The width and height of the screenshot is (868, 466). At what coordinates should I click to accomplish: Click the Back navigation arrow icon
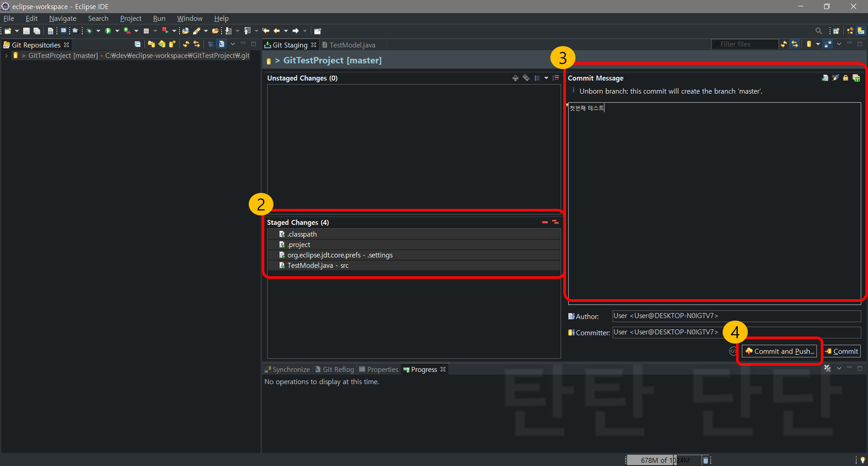(276, 31)
